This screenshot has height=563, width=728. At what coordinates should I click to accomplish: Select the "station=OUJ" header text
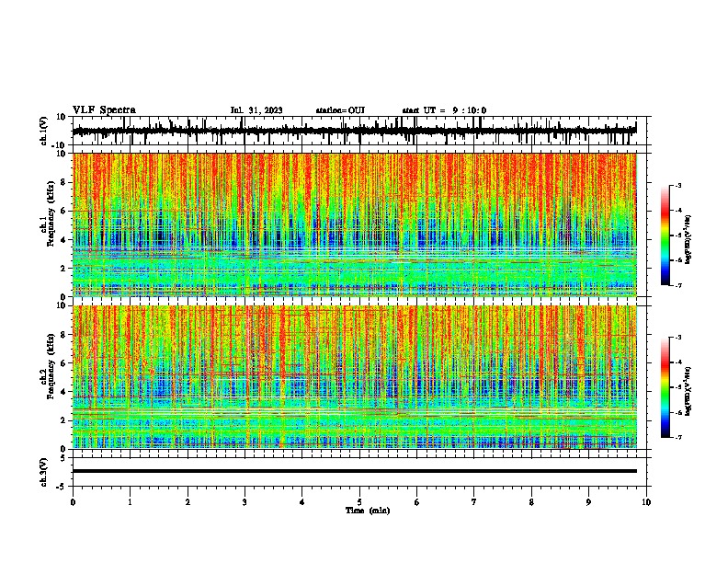(340, 110)
